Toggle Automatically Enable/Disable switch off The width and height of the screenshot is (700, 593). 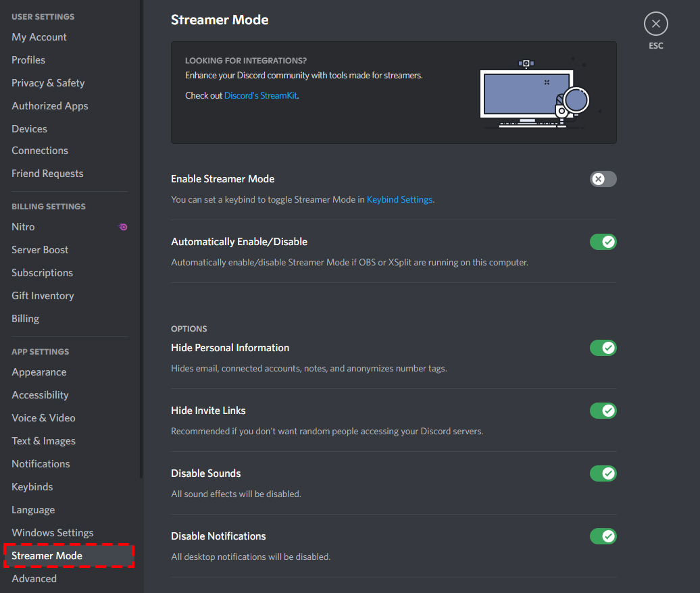(603, 242)
